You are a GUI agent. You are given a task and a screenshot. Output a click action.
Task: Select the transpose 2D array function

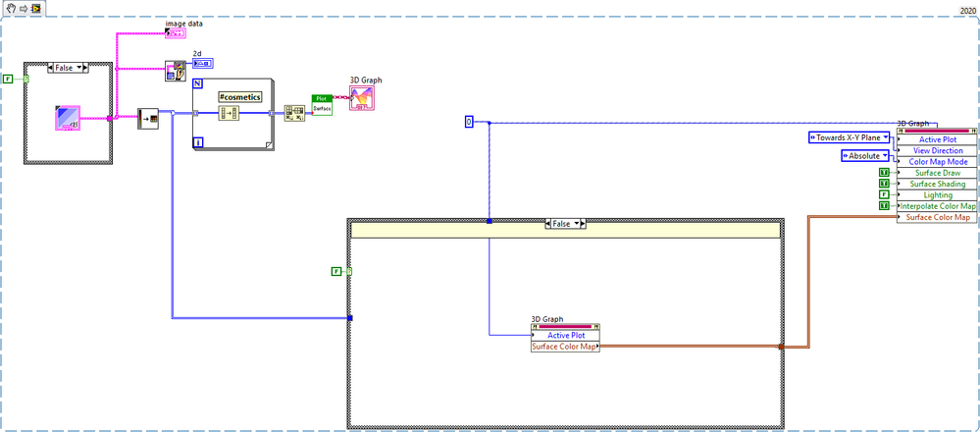click(294, 113)
